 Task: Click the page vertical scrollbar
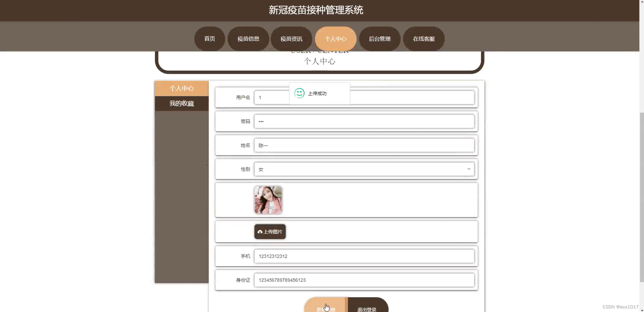(x=641, y=197)
